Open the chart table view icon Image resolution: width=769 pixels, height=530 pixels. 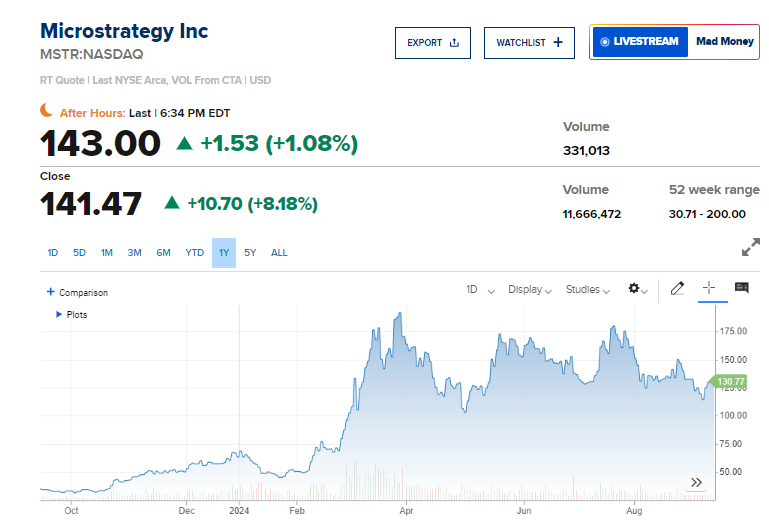(741, 288)
